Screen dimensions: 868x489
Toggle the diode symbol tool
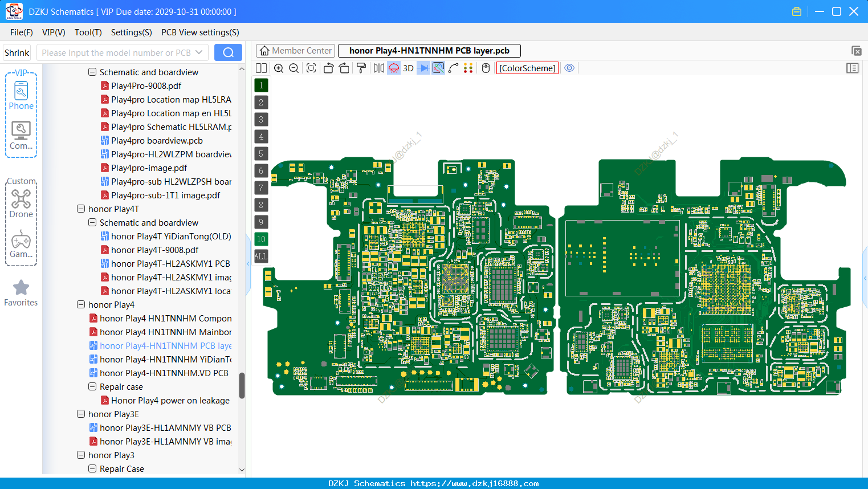pyautogui.click(x=423, y=68)
